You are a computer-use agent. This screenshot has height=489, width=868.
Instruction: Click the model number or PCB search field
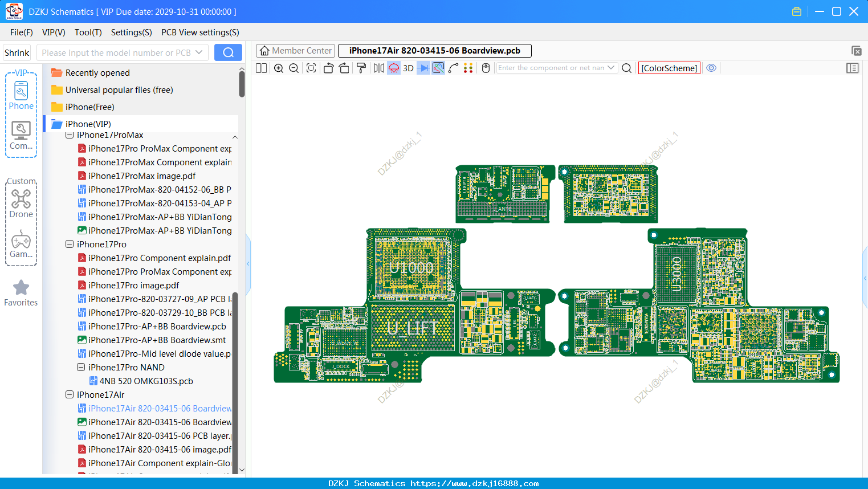pos(122,52)
